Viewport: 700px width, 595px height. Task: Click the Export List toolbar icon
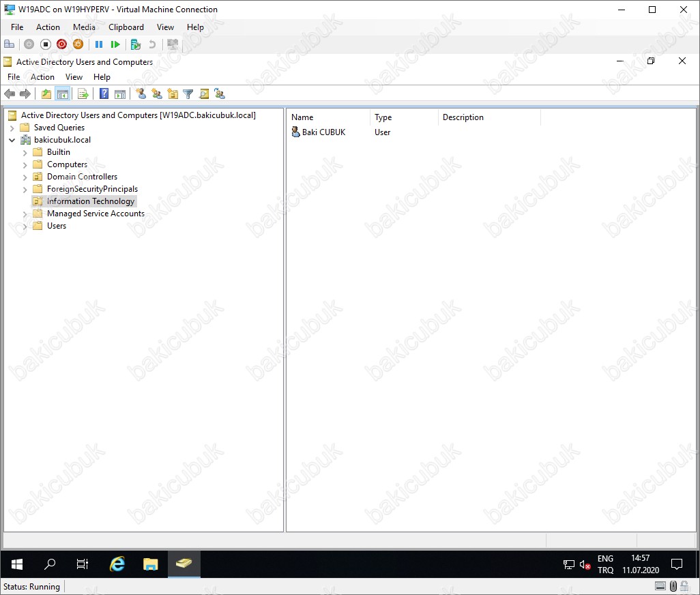83,93
